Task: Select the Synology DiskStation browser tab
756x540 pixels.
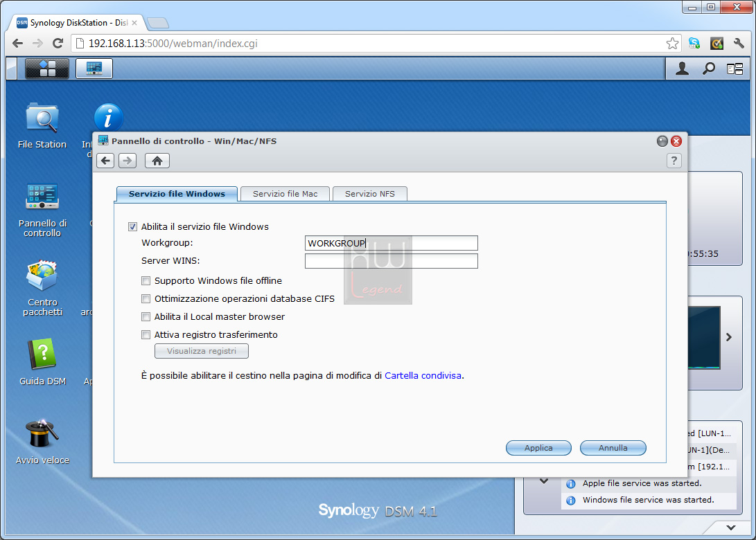Action: pyautogui.click(x=77, y=23)
